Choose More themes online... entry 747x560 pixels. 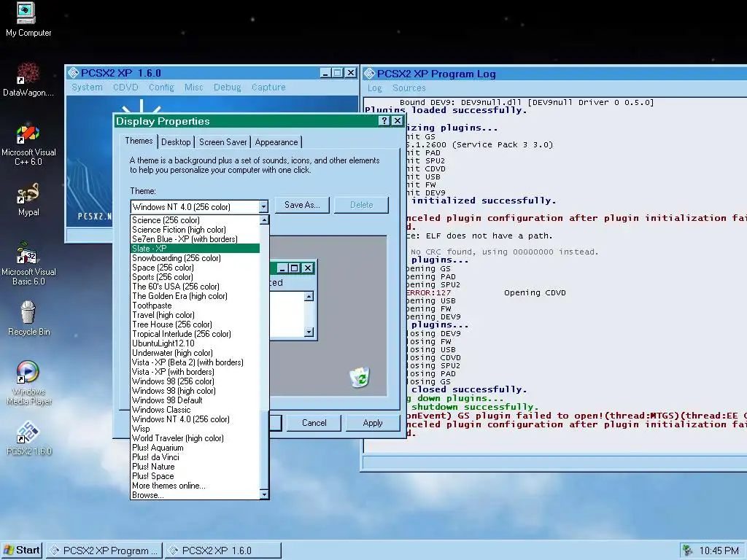coord(196,486)
